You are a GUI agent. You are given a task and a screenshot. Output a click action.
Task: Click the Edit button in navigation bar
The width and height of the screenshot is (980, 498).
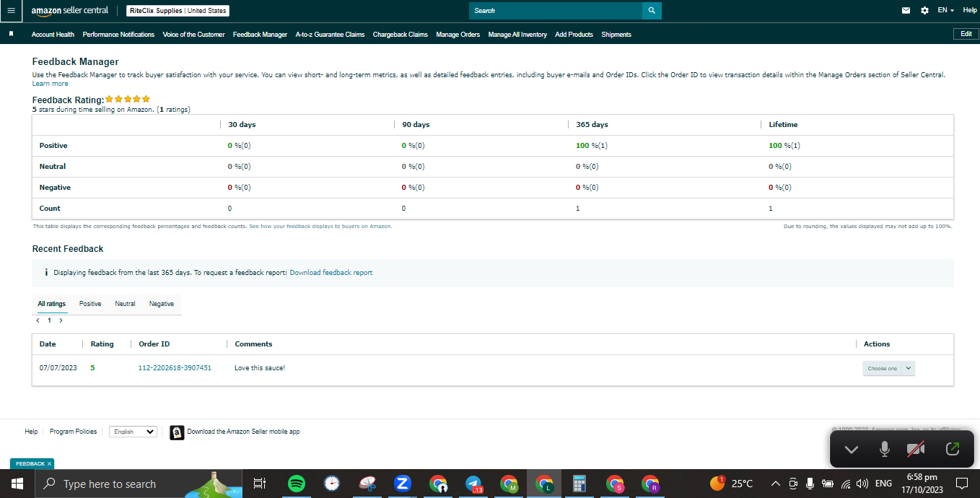click(x=966, y=34)
